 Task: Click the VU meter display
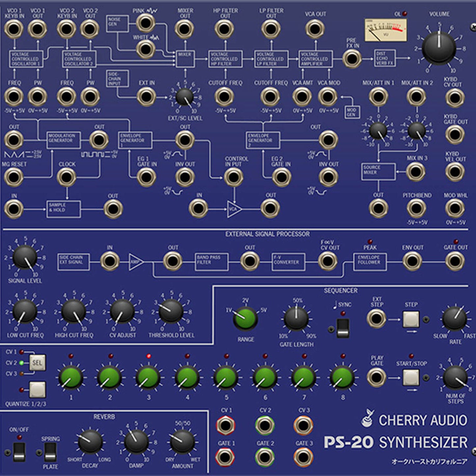tap(386, 30)
